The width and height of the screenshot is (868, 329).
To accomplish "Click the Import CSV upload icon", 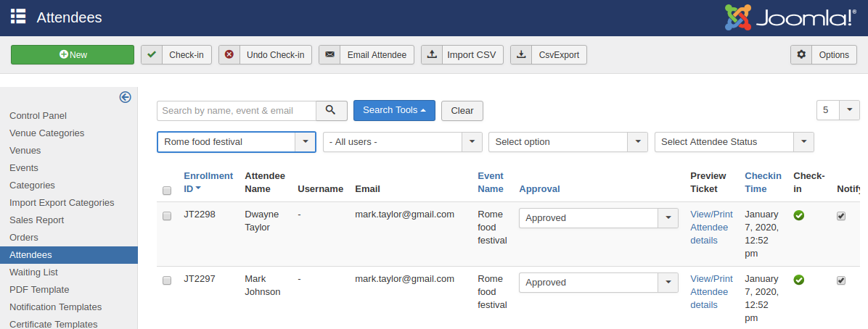I will tap(432, 55).
